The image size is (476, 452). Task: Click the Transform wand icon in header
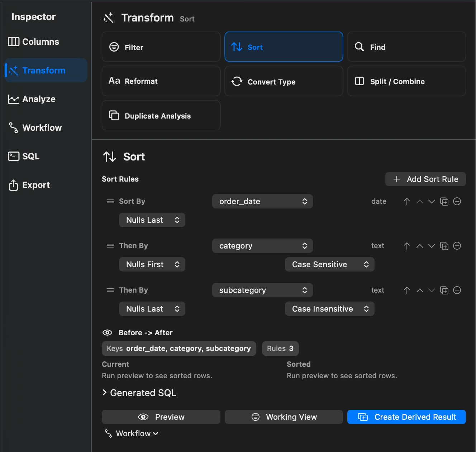pyautogui.click(x=108, y=18)
